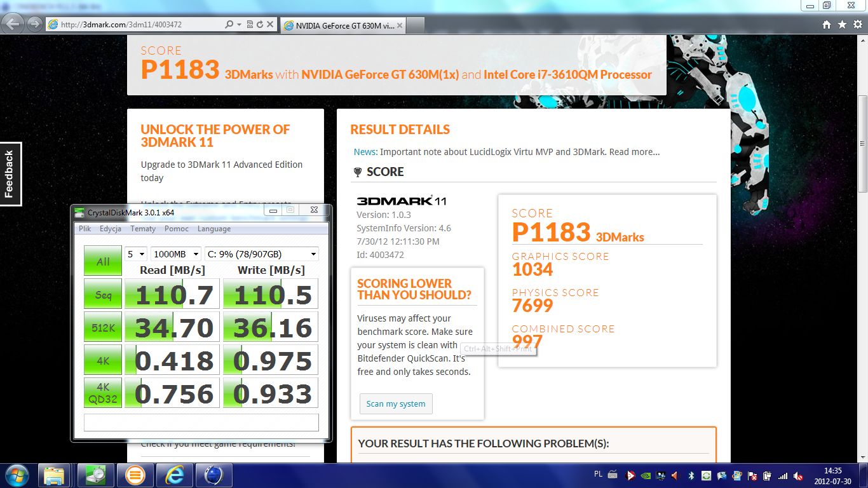Open the Tematy menu
The image size is (868, 488).
(x=143, y=229)
